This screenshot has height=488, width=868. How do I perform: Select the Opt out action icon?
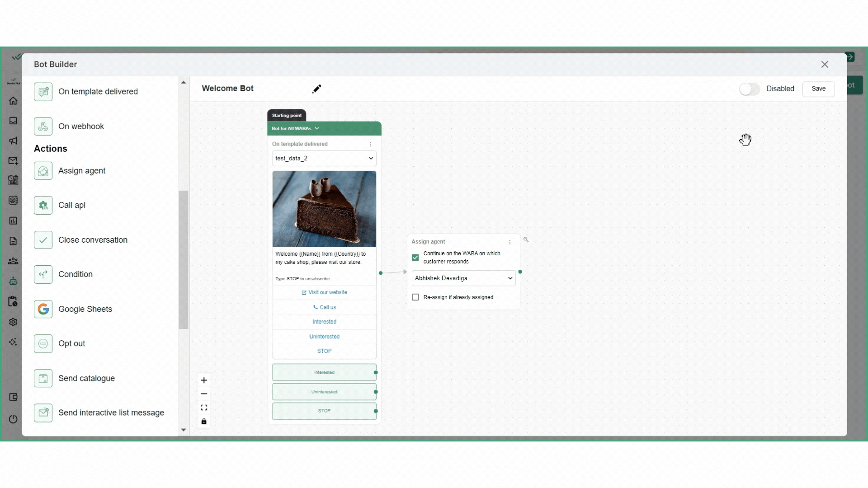pyautogui.click(x=43, y=343)
